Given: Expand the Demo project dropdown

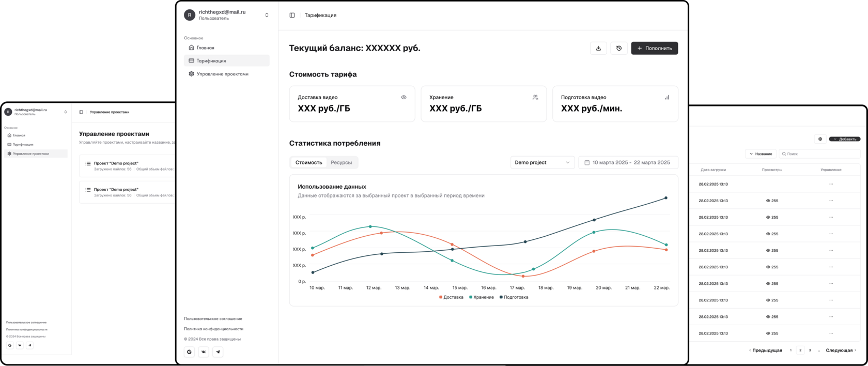Looking at the screenshot, I should click(x=542, y=162).
